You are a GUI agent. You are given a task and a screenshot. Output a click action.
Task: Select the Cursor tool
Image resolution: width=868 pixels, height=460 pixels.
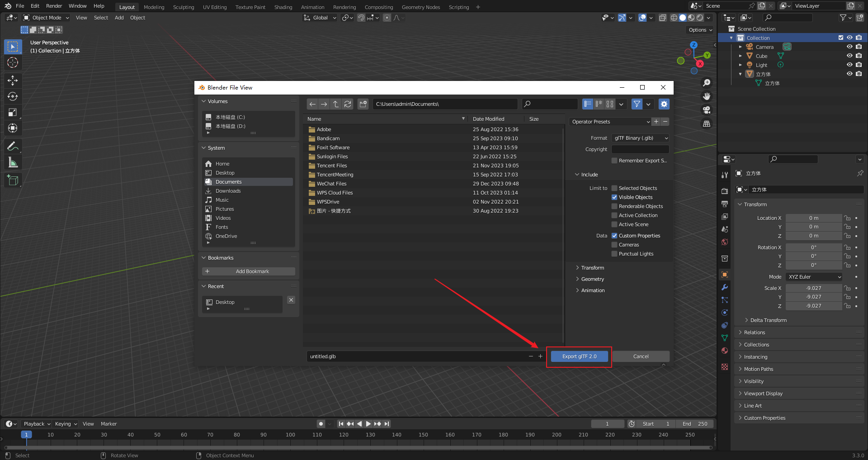(x=13, y=62)
